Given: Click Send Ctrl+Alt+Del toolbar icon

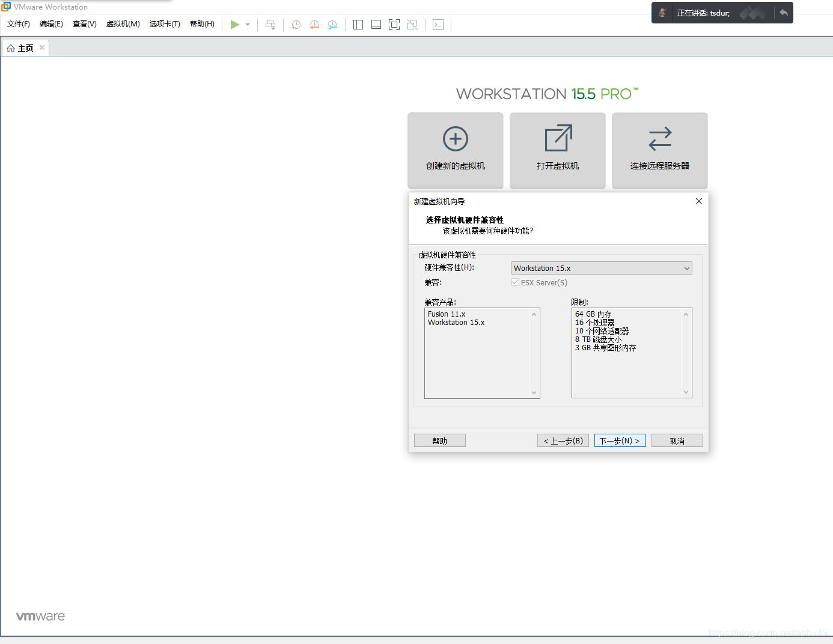Looking at the screenshot, I should click(270, 25).
